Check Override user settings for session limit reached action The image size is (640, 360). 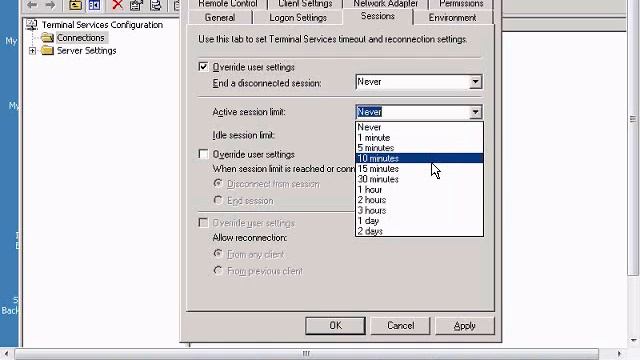[203, 154]
